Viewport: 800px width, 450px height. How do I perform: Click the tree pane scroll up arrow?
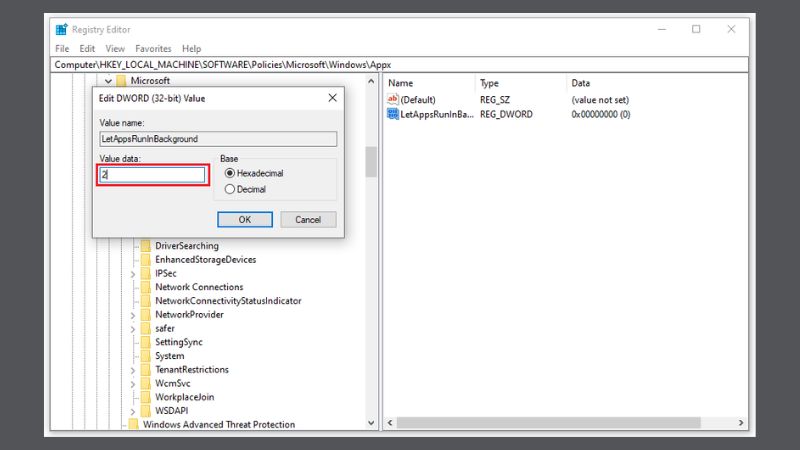371,81
